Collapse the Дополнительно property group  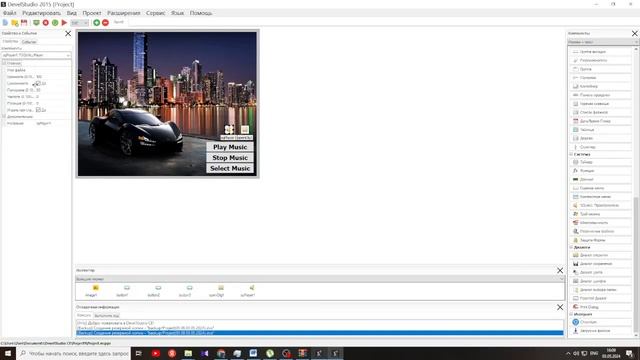click(x=4, y=117)
